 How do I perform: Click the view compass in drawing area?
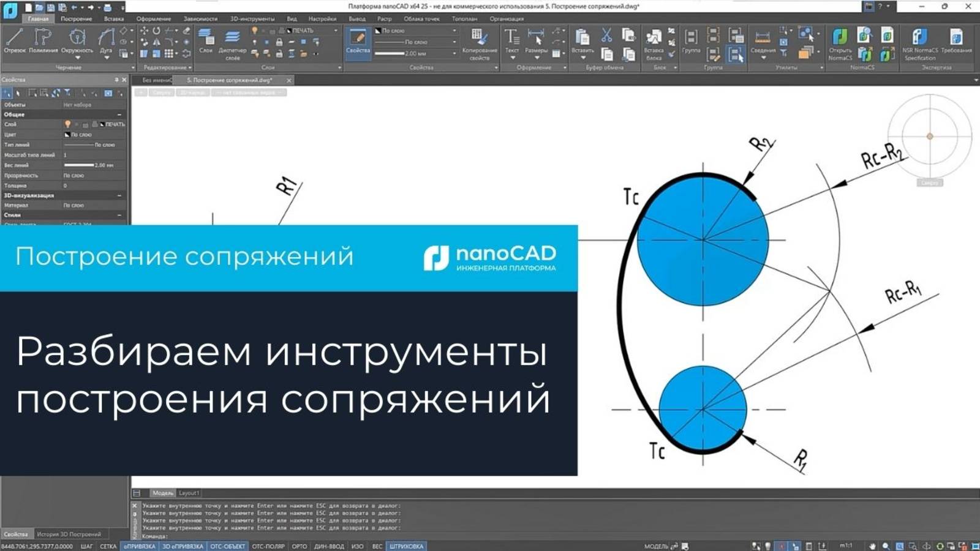pos(930,136)
